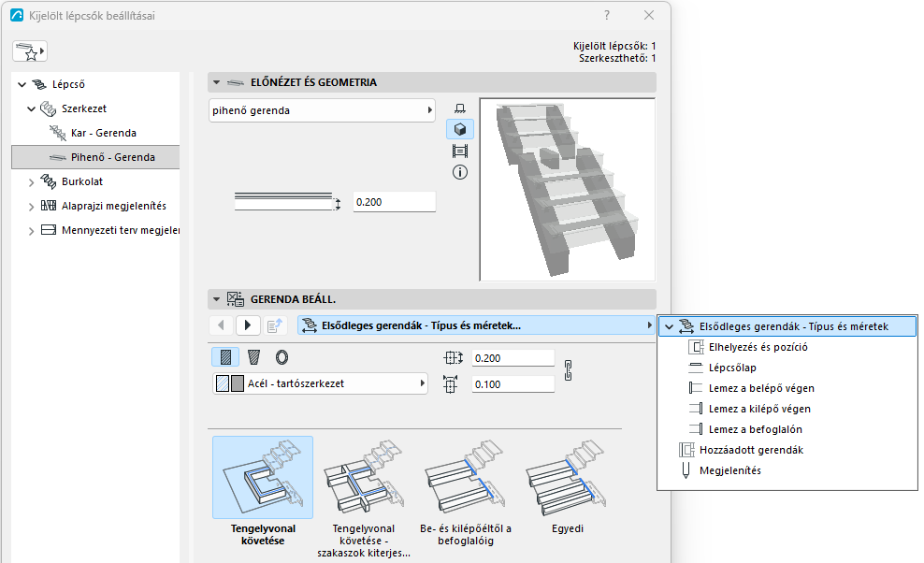The width and height of the screenshot is (924, 563).
Task: Click the Alaprajzi megjelenítés icon
Action: (x=49, y=206)
